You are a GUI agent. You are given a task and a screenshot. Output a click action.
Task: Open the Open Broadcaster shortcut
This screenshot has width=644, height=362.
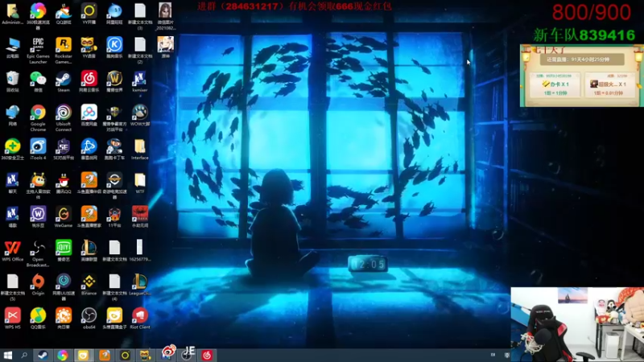[38, 253]
